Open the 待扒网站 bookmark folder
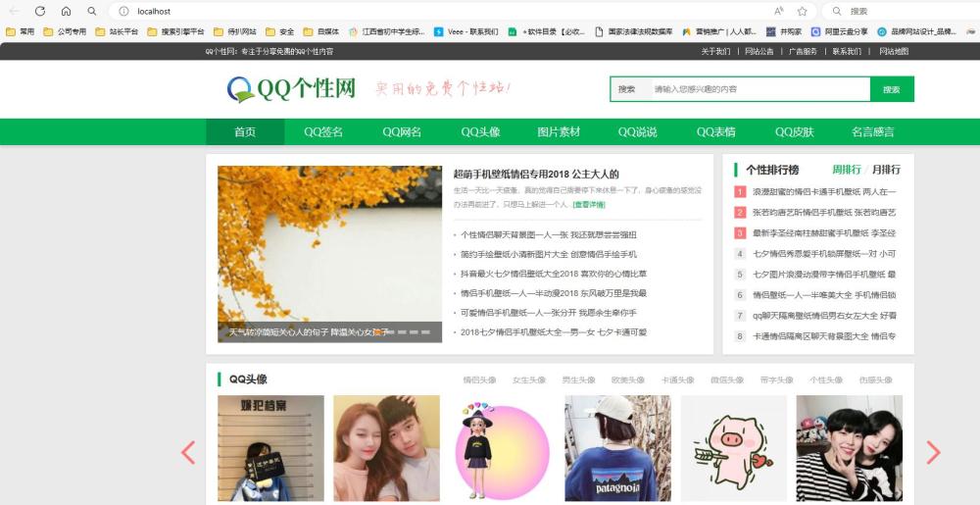Screen dimensions: 980x505 [235, 31]
